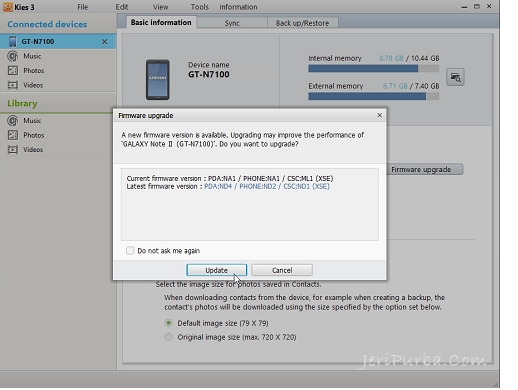Screen dimensions: 518x390
Task: Select the GT-N7100 phone icon in Connected devices
Action: pos(13,42)
